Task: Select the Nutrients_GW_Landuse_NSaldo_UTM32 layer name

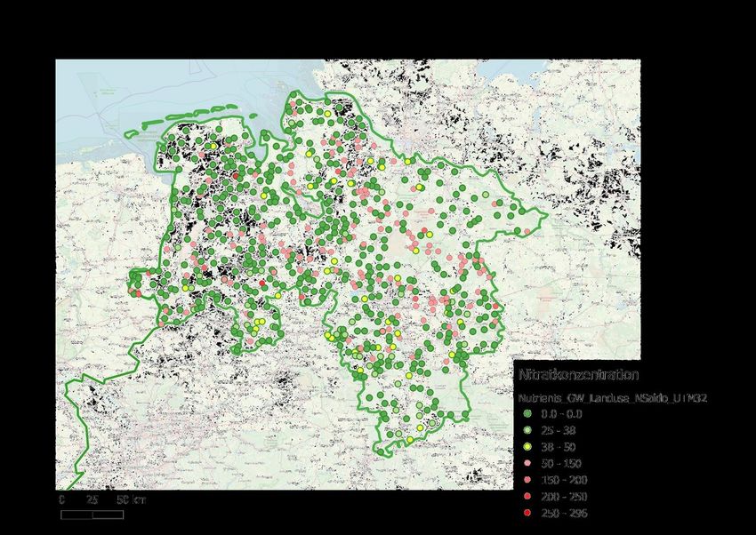Action: 612,397
